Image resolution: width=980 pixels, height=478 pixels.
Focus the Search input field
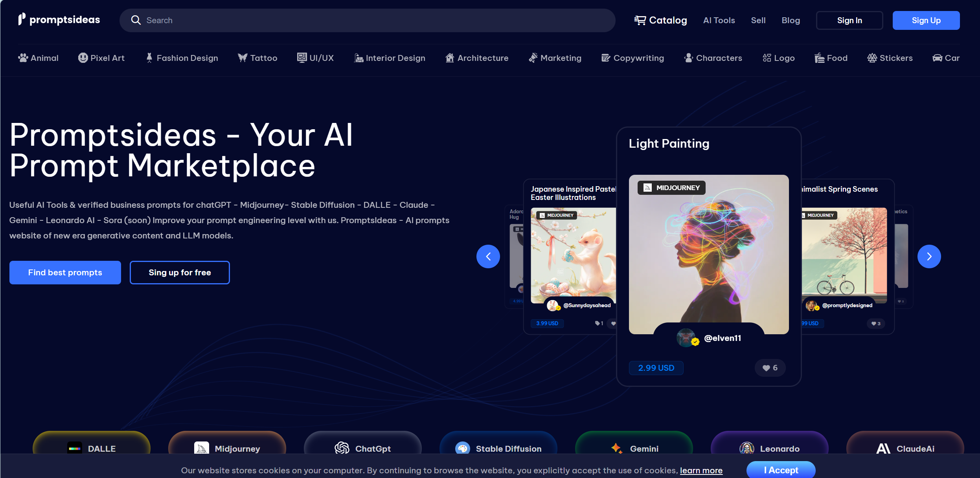[x=367, y=20]
